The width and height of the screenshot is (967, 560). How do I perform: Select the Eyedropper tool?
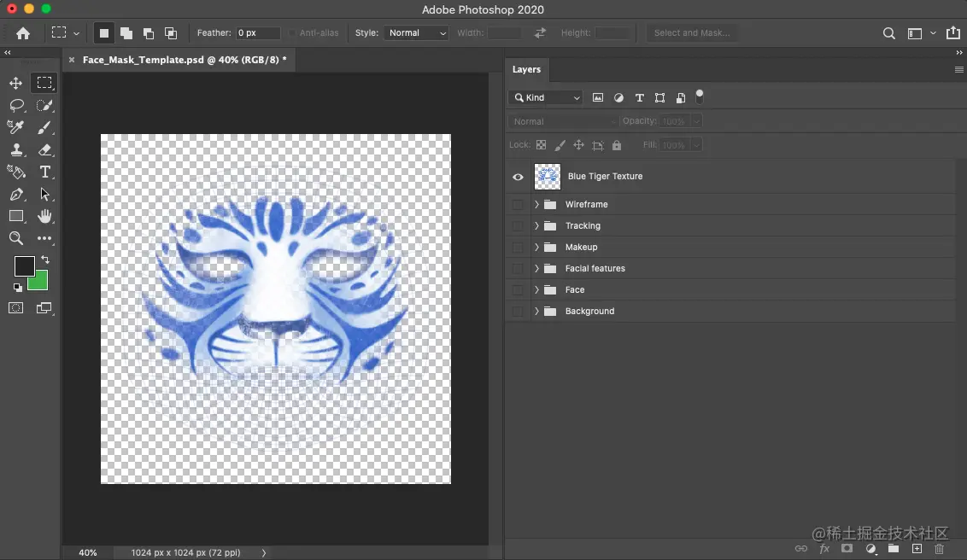point(16,127)
